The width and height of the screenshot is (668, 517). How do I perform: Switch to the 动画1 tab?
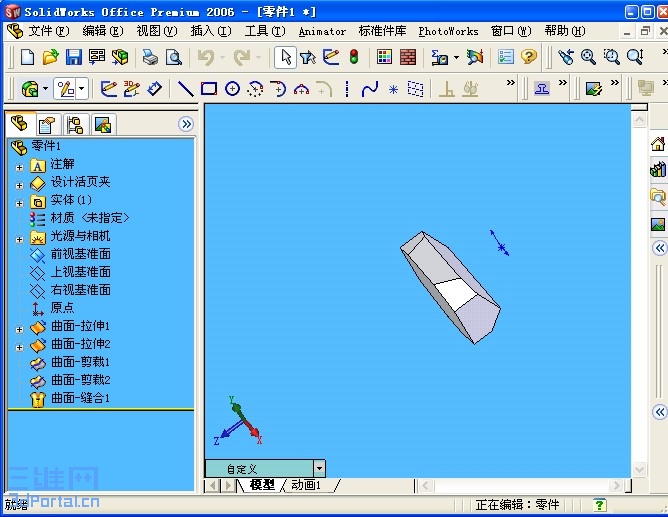(306, 485)
